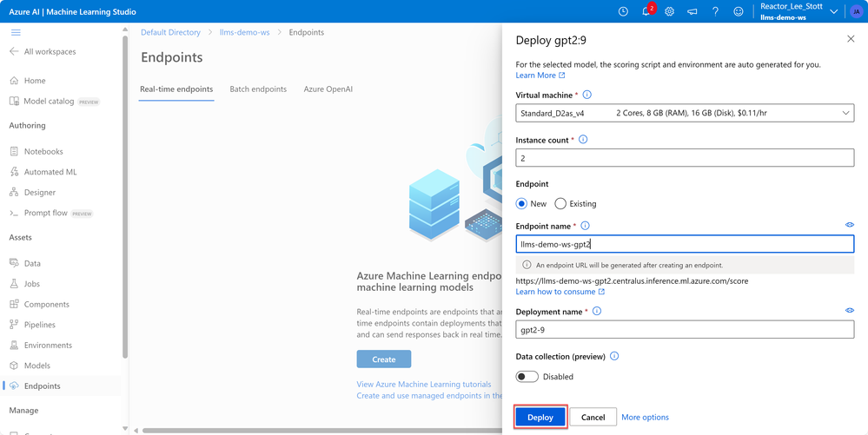Click the generated endpoint URL text
This screenshot has height=435, width=868.
pyautogui.click(x=632, y=281)
